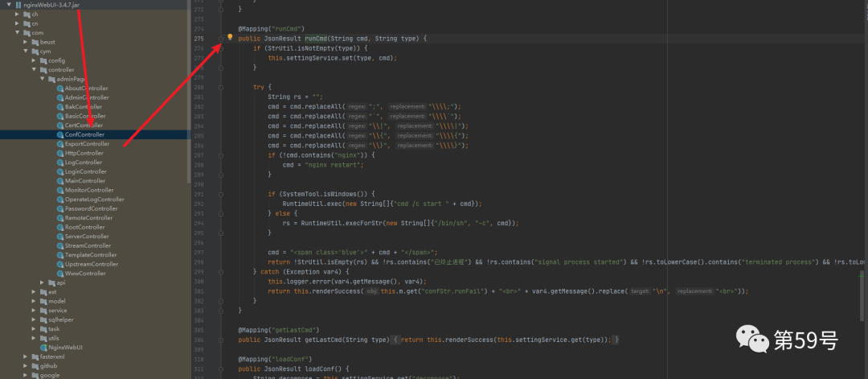
Task: Open LogController class in tree
Action: point(83,163)
